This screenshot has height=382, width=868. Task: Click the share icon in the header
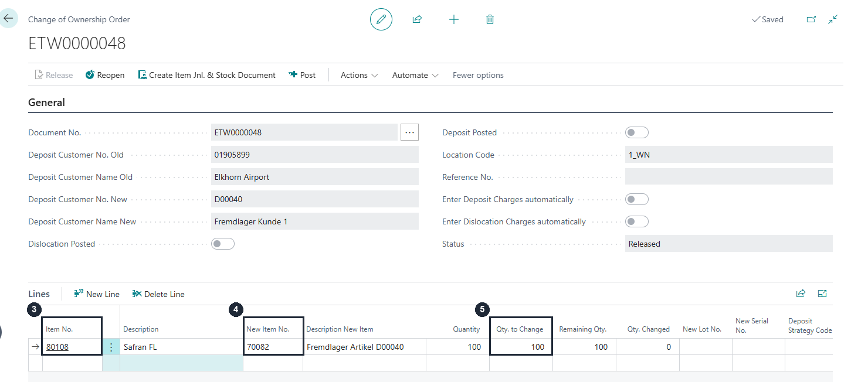(417, 19)
